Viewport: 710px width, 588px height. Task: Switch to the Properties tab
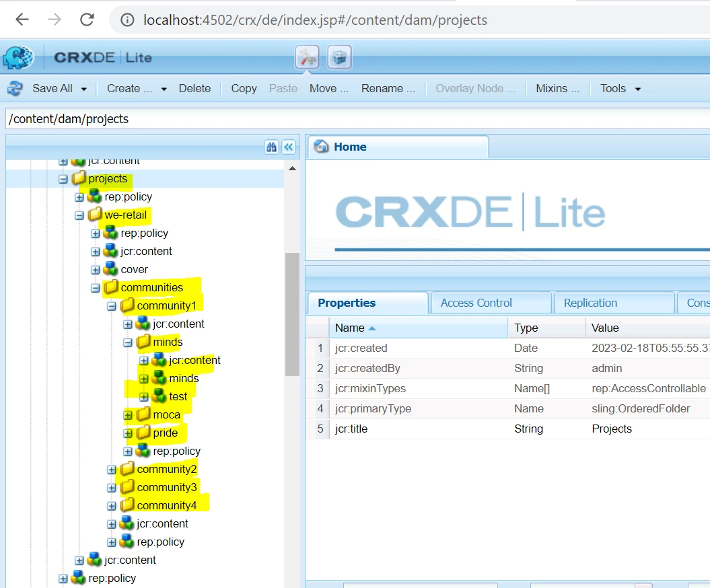[x=368, y=303]
